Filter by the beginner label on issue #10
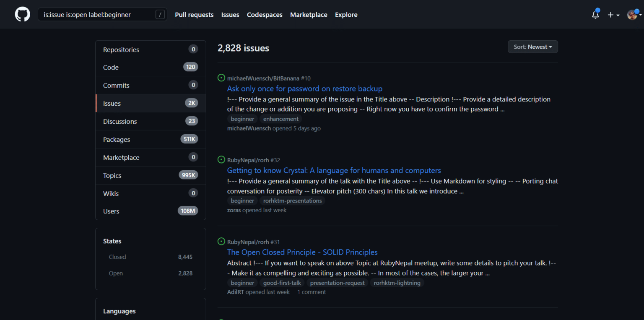The image size is (644, 320). (x=242, y=119)
